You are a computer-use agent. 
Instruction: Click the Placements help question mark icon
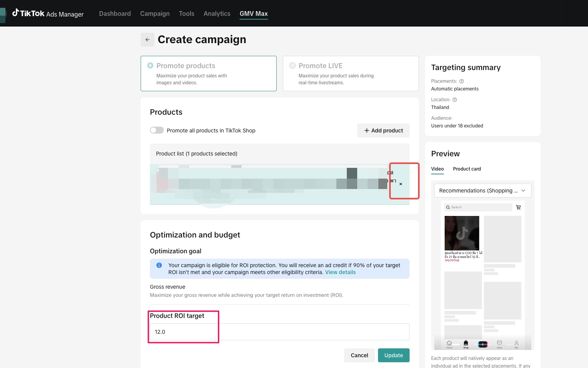(462, 81)
